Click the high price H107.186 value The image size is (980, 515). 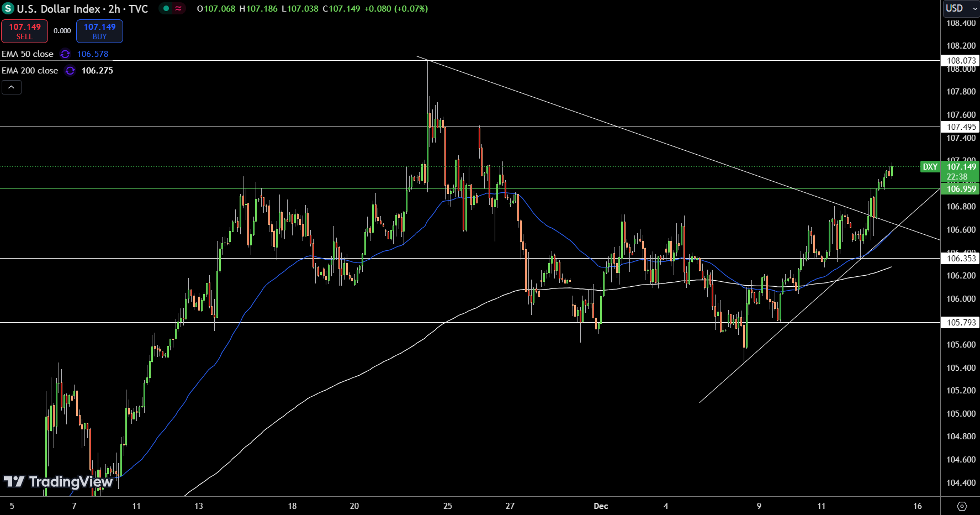(258, 9)
